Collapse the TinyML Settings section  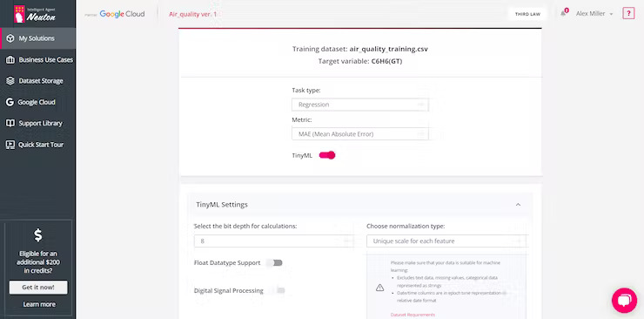click(519, 204)
